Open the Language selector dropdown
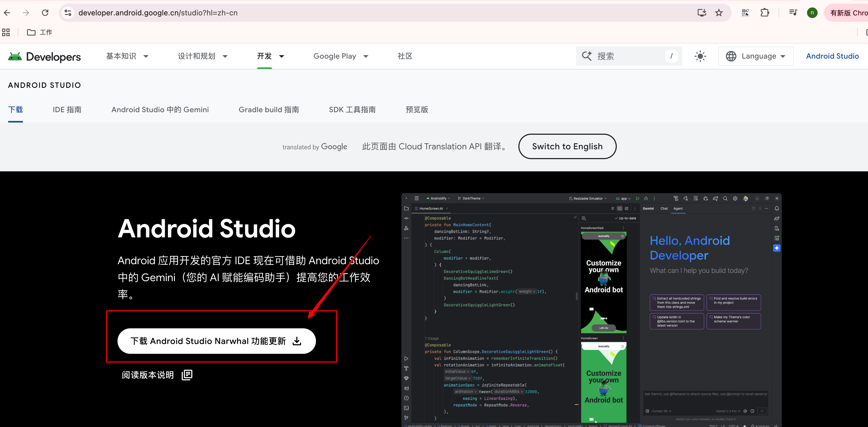The height and width of the screenshot is (427, 868). tap(756, 56)
